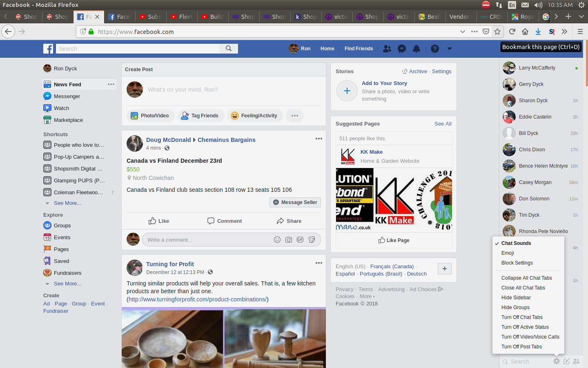Attach photo with camera icon in comment

coord(289,240)
